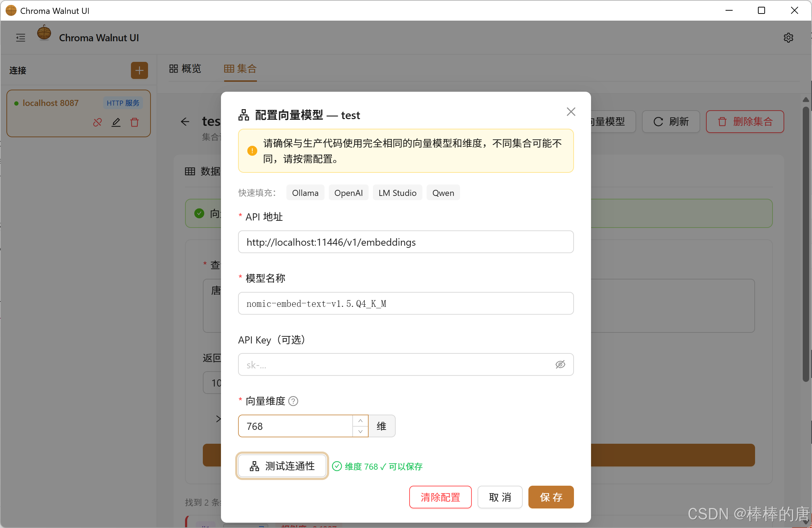Click the 刷新 refresh button
812x528 pixels.
pos(671,122)
